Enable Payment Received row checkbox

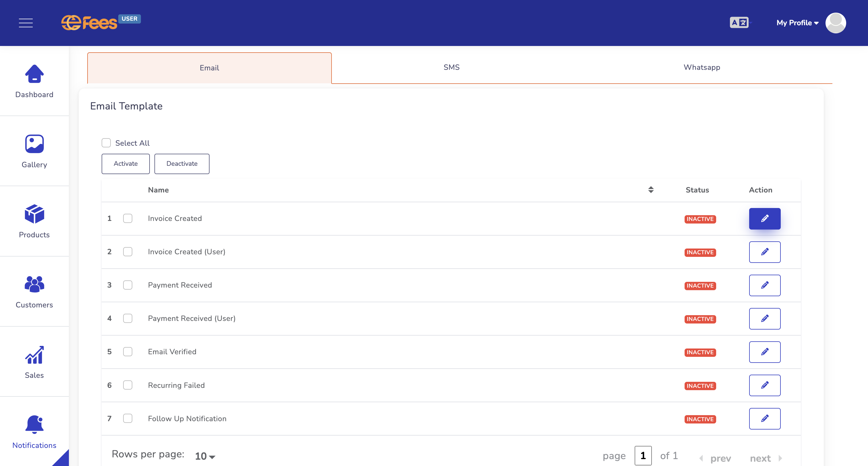[x=127, y=285]
